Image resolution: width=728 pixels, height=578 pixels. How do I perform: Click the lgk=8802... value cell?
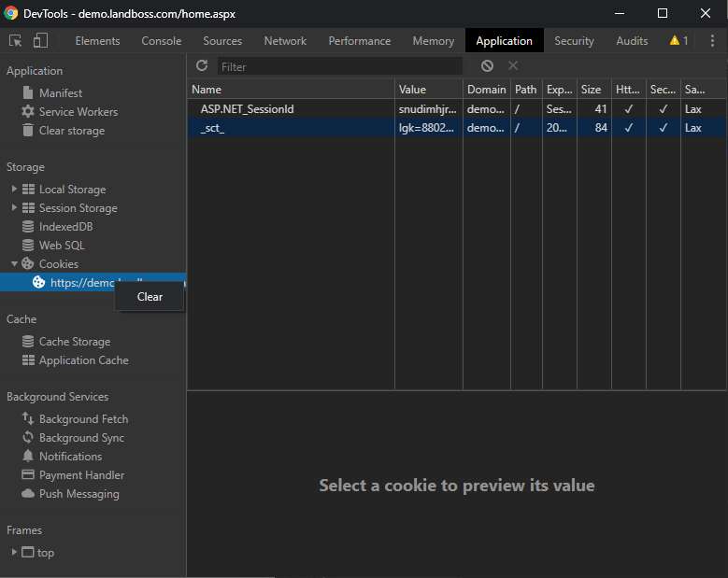pos(429,128)
